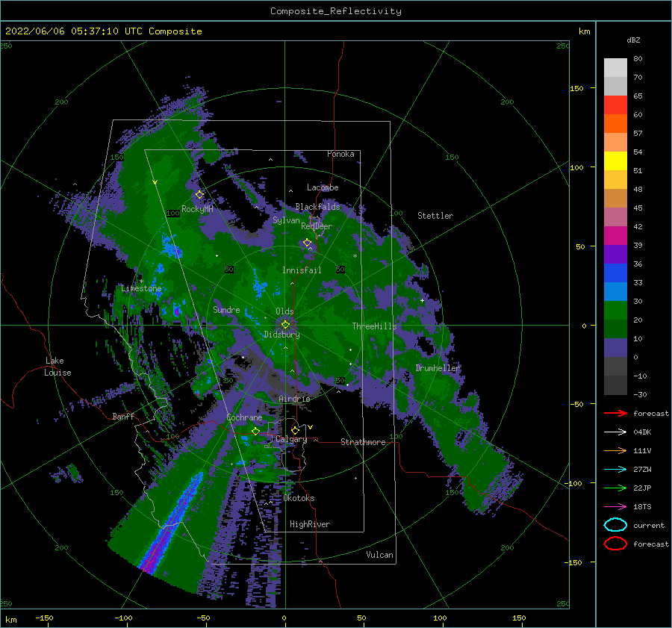This screenshot has width=672, height=628.
Task: Click the Drumheller label
Action: coord(438,368)
